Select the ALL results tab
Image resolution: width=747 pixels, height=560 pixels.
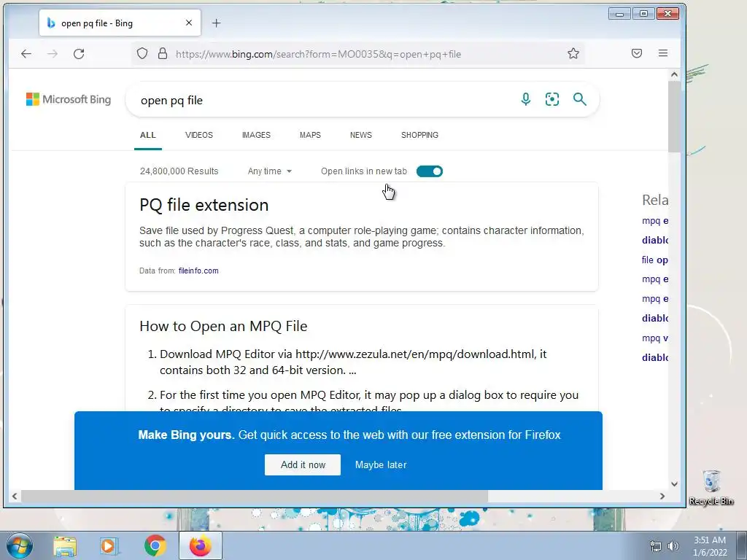[x=147, y=135]
